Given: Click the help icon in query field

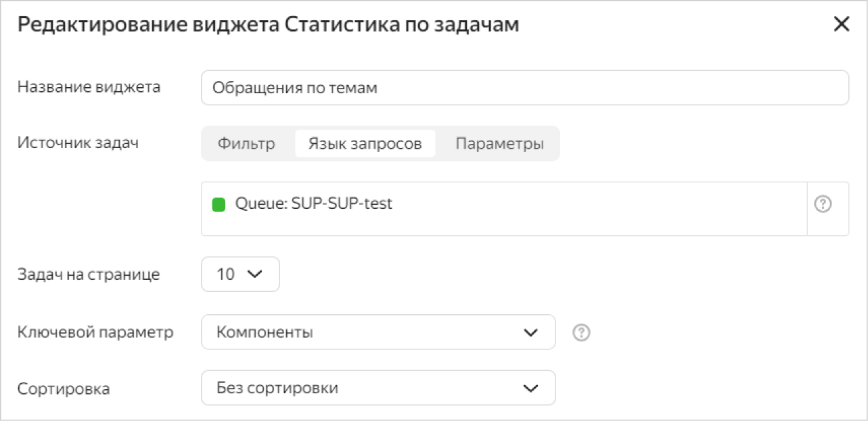Looking at the screenshot, I should (823, 204).
